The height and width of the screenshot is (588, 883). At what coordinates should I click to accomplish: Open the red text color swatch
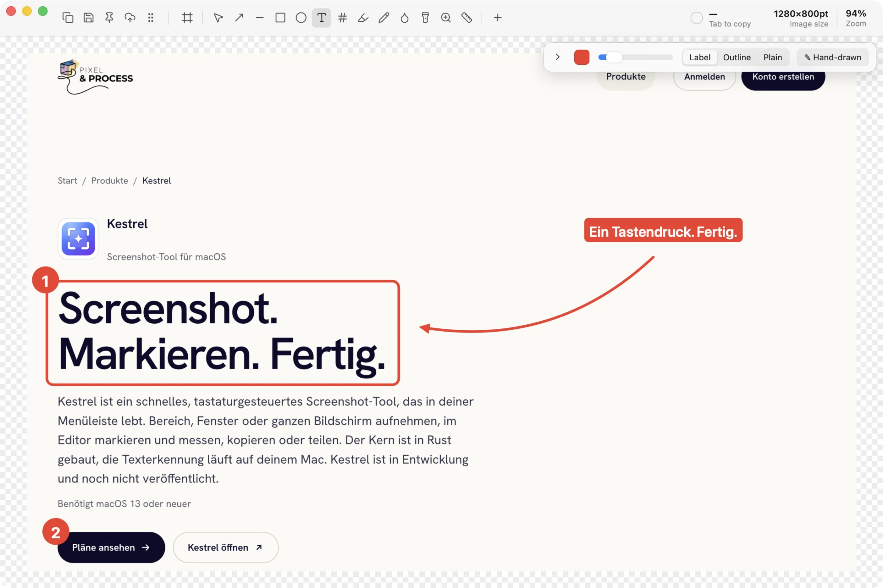coord(582,57)
